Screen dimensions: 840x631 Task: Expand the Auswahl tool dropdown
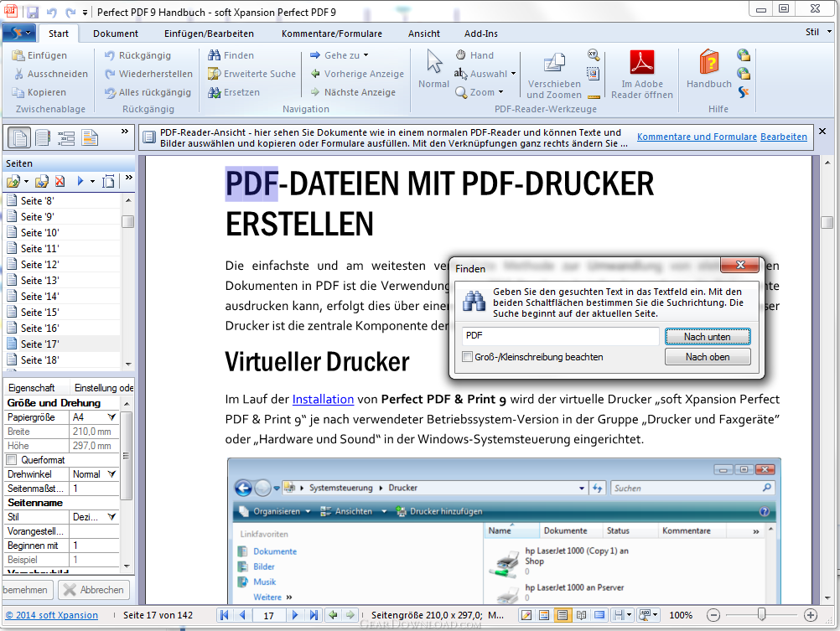[513, 74]
